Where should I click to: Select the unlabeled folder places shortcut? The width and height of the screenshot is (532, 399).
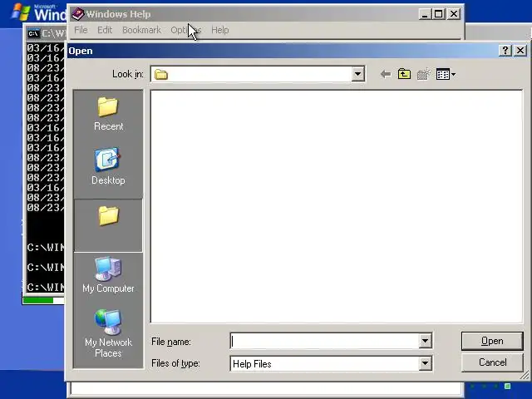[x=108, y=225]
